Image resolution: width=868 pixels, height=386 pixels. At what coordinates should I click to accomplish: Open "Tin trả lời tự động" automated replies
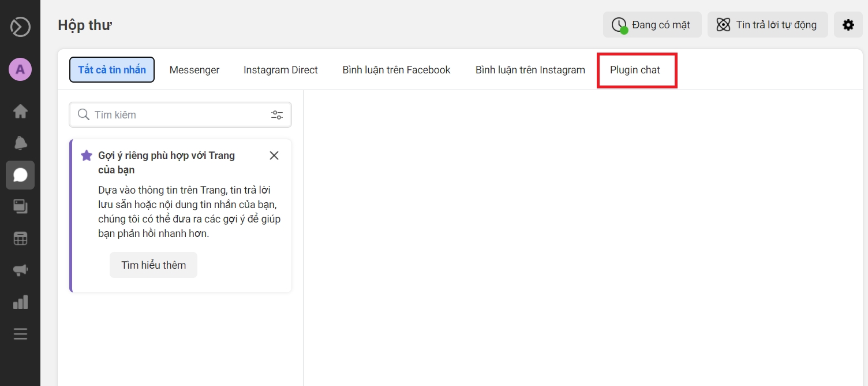pyautogui.click(x=767, y=25)
